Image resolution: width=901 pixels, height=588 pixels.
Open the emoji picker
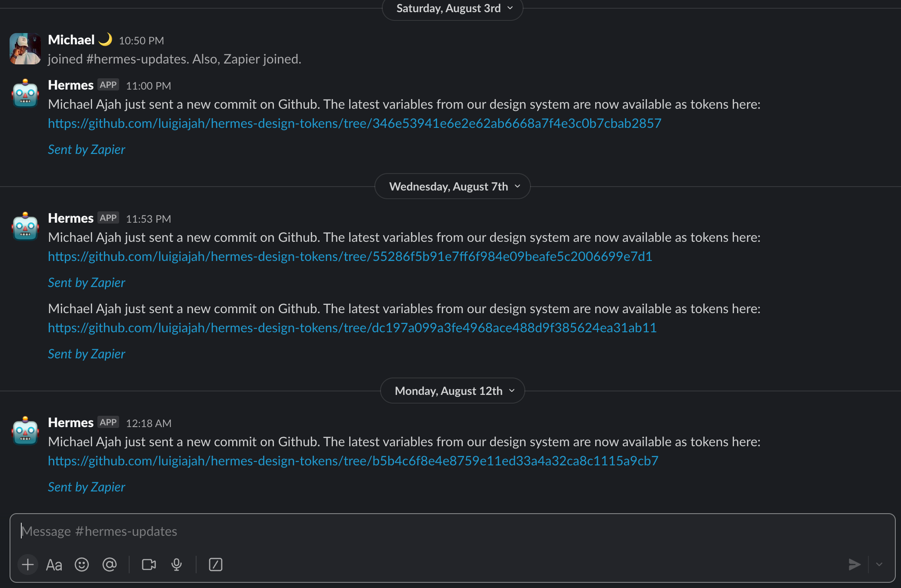(82, 565)
